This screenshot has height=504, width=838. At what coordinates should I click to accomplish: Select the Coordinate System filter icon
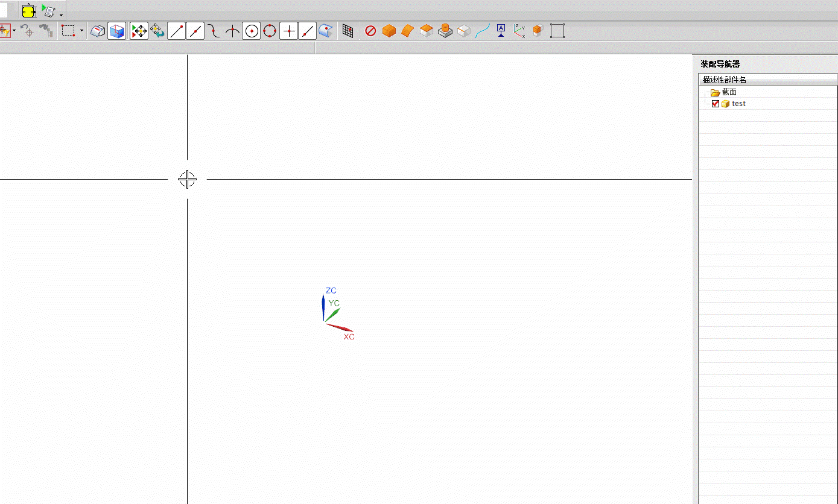[519, 31]
